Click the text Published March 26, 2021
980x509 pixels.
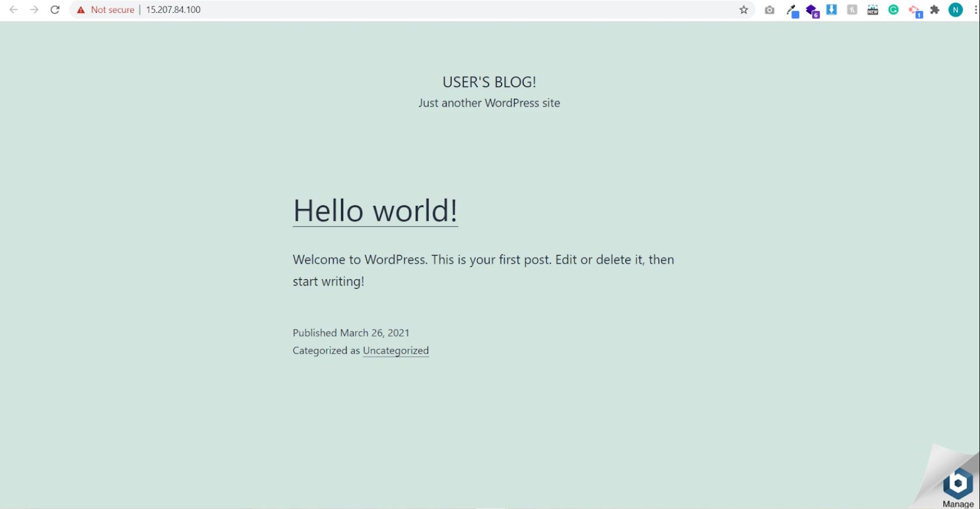click(x=351, y=333)
